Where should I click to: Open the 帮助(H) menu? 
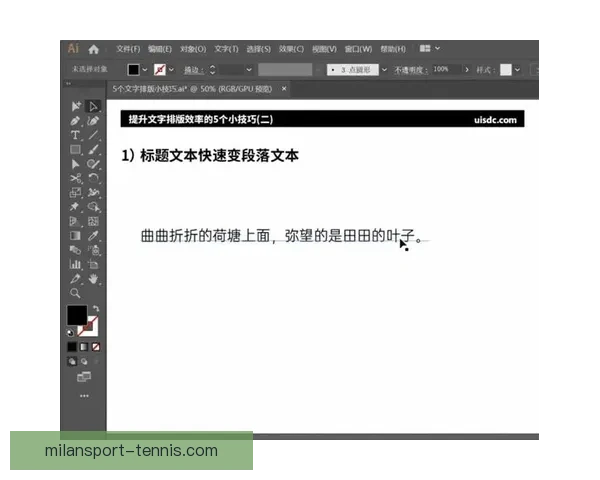coord(393,49)
